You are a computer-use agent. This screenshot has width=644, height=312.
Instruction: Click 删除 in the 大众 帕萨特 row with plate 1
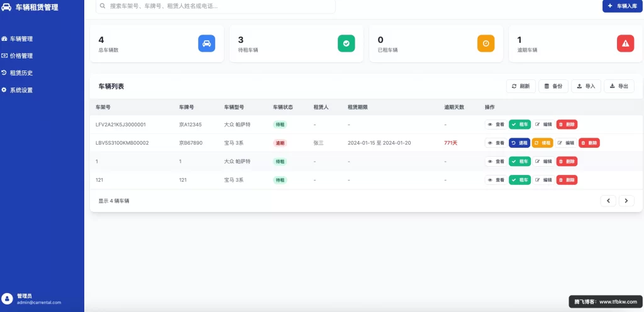[567, 161]
